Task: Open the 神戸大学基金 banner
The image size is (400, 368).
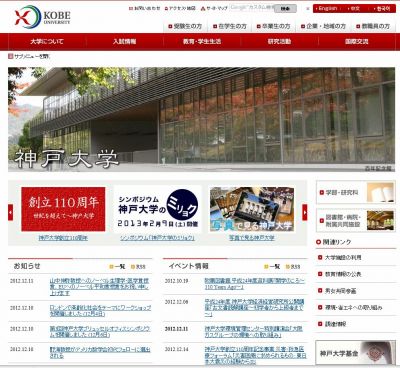Action: 355,353
